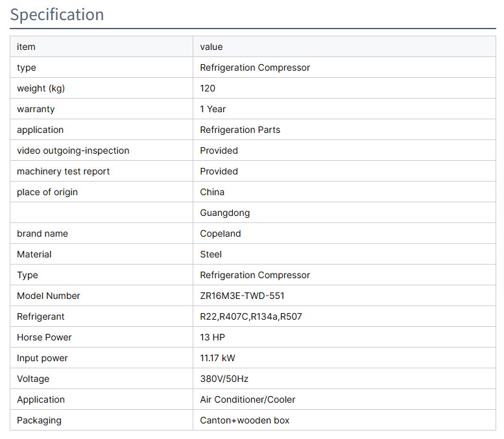This screenshot has width=504, height=439.
Task: Click the 'video outgoing-inspection' label
Action: (73, 150)
